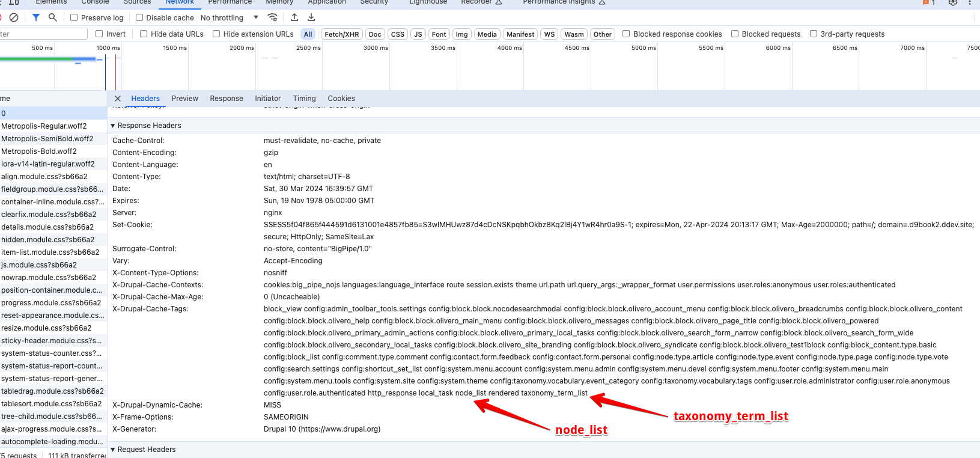
Task: Open the Performance panel tab
Action: (x=230, y=2)
